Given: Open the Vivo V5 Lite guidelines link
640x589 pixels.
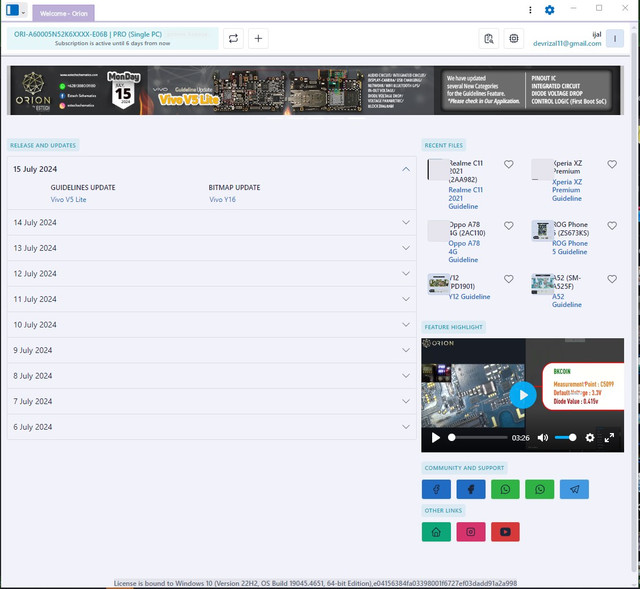Looking at the screenshot, I should pyautogui.click(x=68, y=200).
